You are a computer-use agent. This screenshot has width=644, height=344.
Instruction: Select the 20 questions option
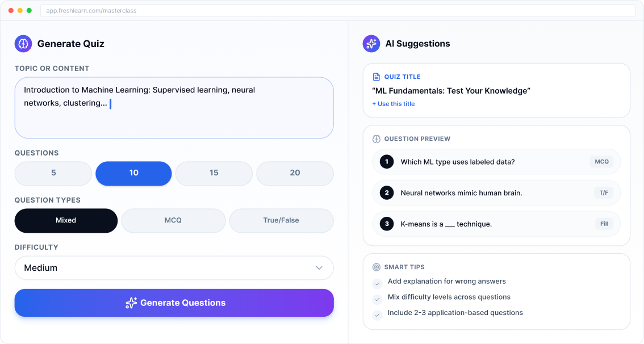[295, 173]
